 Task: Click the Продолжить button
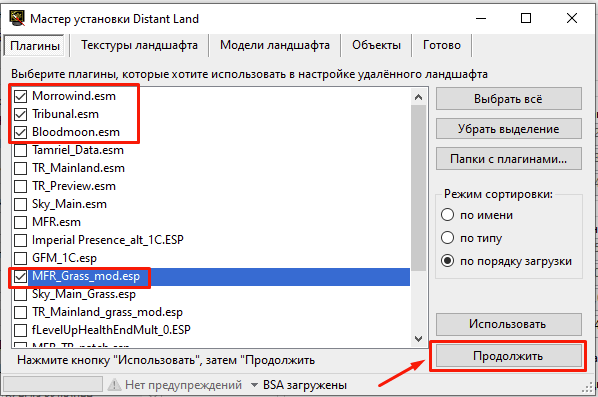click(508, 356)
